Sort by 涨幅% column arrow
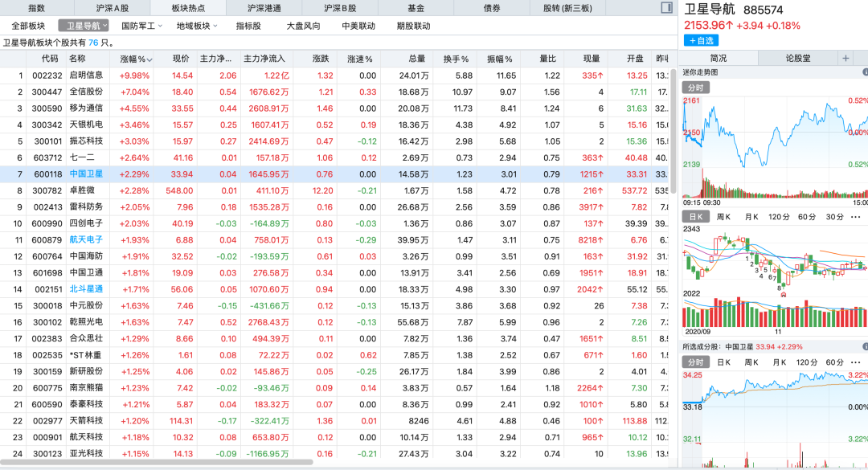The height and width of the screenshot is (470, 868). tap(149, 59)
